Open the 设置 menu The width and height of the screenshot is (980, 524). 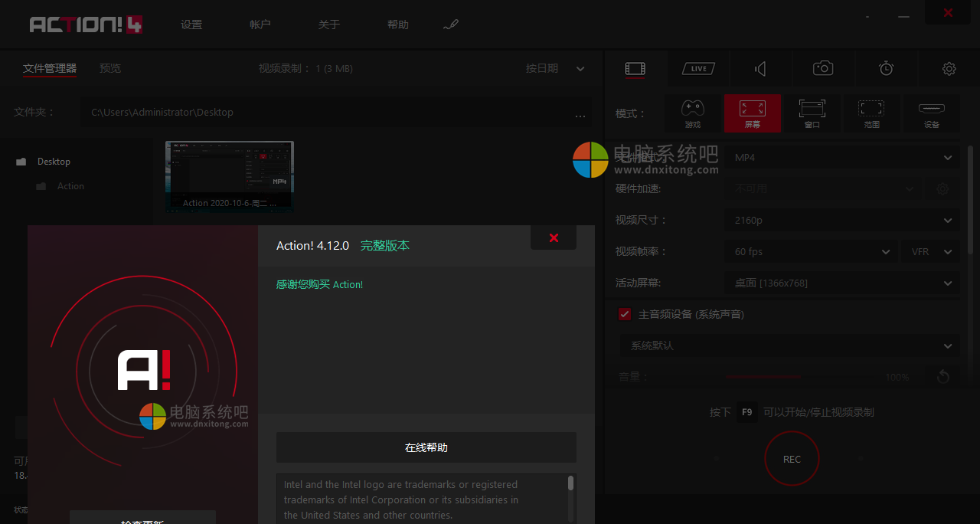coord(191,25)
